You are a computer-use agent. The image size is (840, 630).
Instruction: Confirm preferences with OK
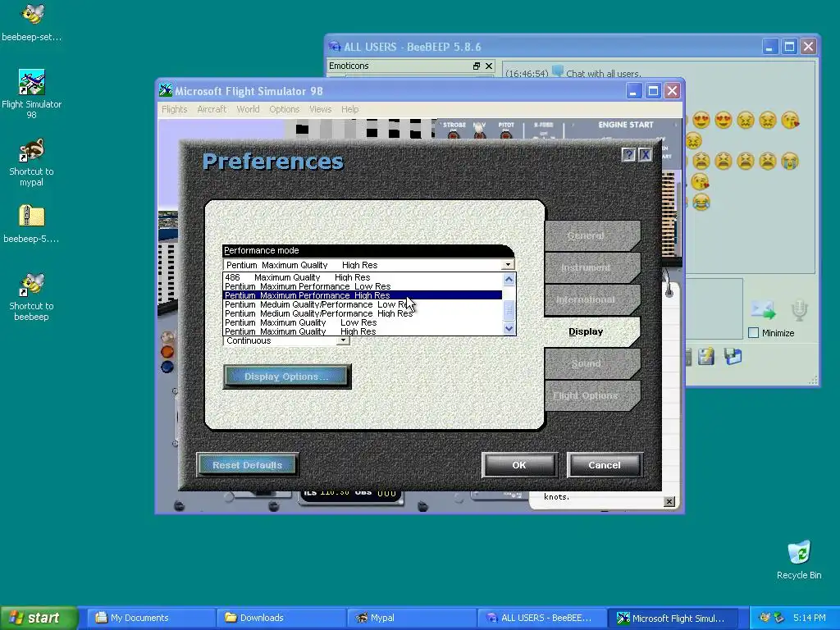click(x=519, y=465)
